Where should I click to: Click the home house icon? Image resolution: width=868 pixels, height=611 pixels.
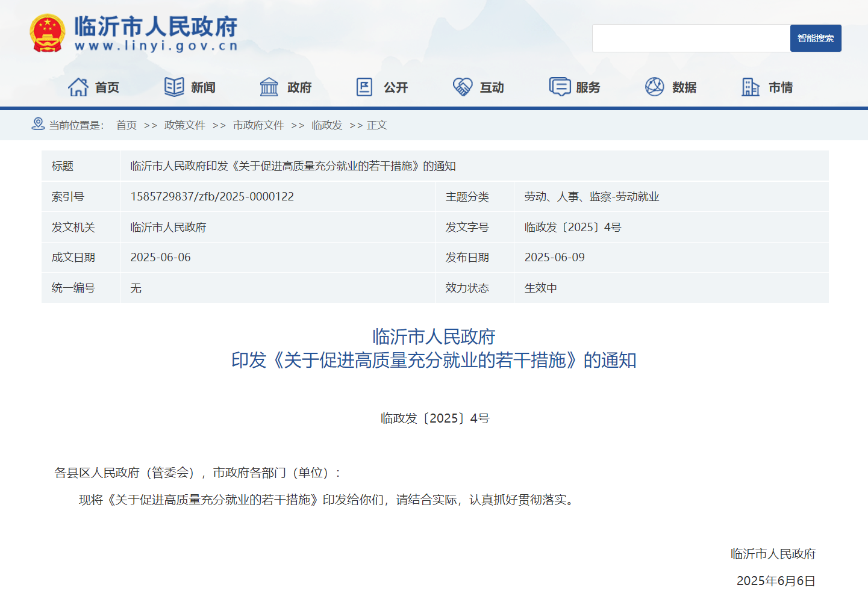78,87
